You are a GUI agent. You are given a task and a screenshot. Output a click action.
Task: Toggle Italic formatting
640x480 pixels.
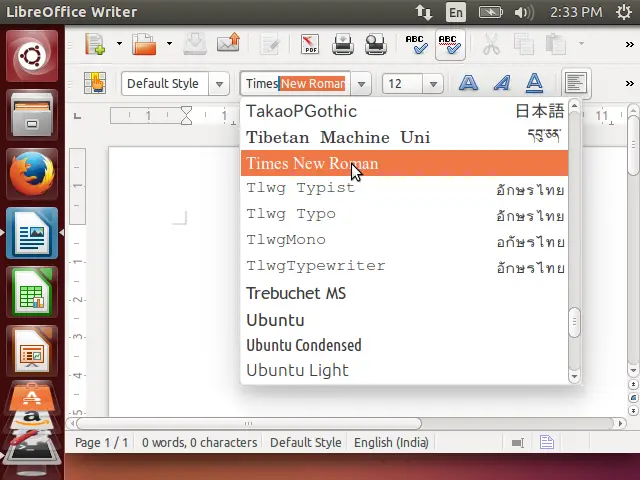(x=502, y=83)
